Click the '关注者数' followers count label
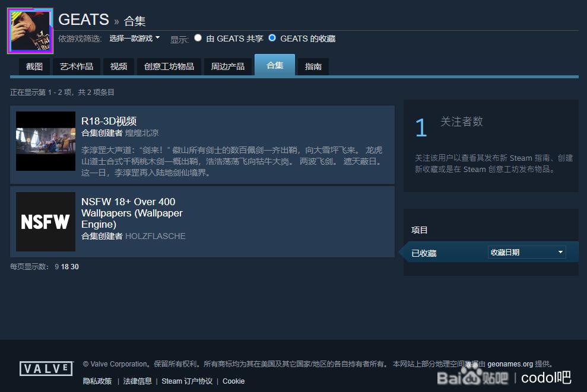This screenshot has height=392, width=587. (462, 121)
